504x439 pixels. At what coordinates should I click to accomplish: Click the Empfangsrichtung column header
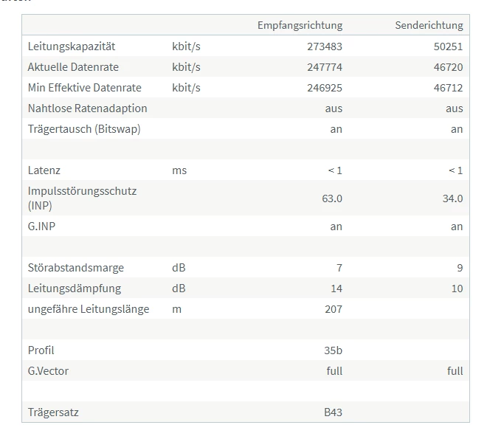click(x=300, y=25)
